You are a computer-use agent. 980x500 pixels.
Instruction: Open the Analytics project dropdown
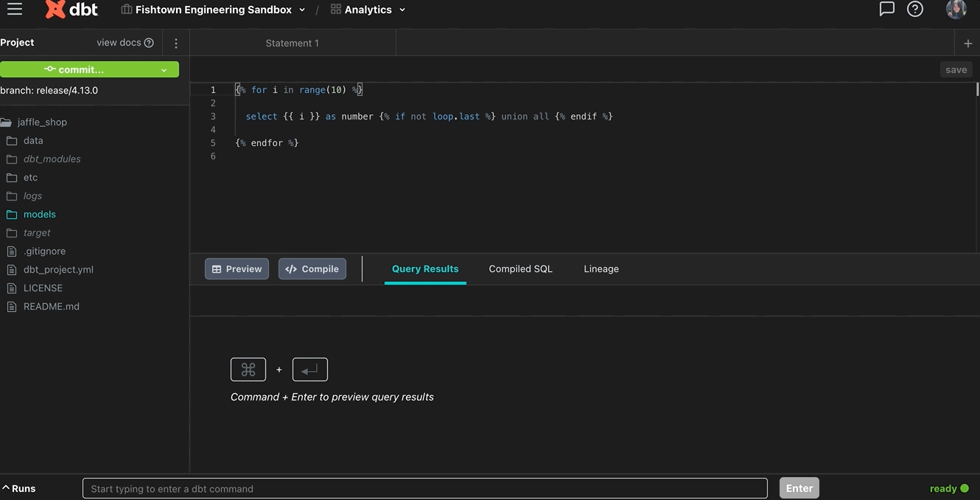(402, 10)
